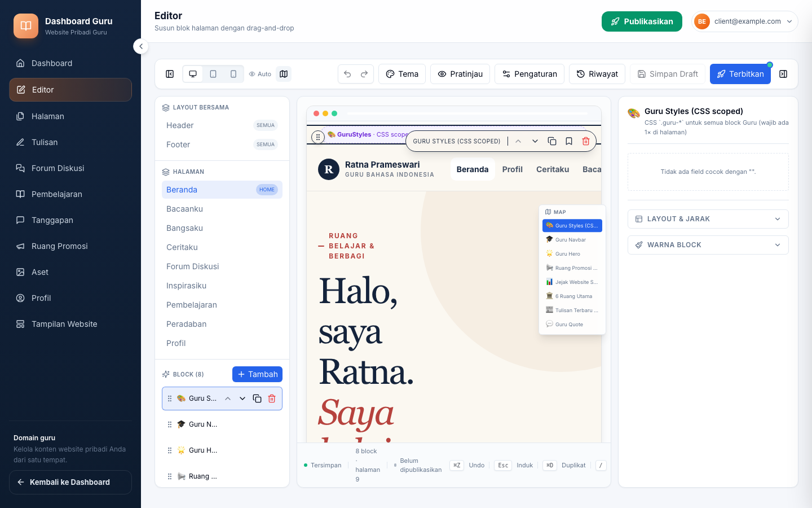Click the redo arrow icon

(x=364, y=74)
